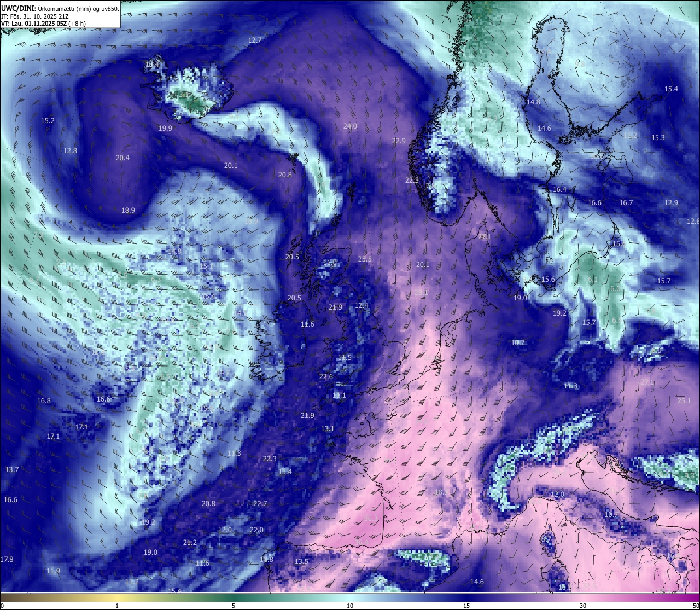Click the 13.7 value label
Screen dimensions: 700x610
coord(12,469)
